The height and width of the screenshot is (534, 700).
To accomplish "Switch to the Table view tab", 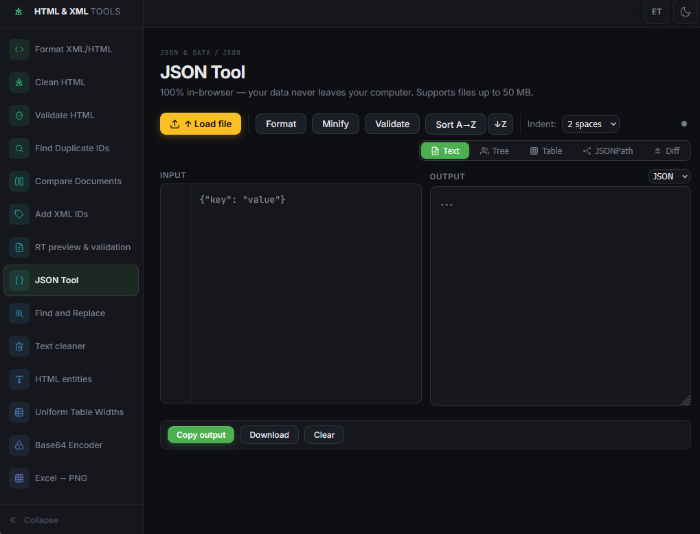I will [546, 151].
